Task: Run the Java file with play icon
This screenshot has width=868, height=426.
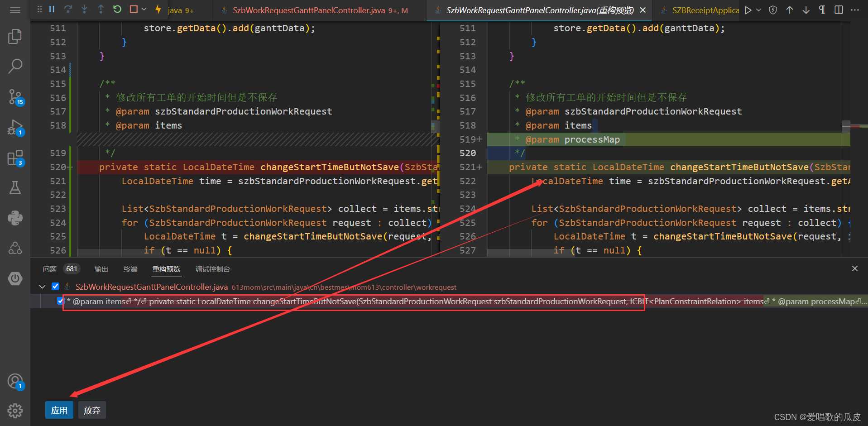Action: pyautogui.click(x=748, y=10)
